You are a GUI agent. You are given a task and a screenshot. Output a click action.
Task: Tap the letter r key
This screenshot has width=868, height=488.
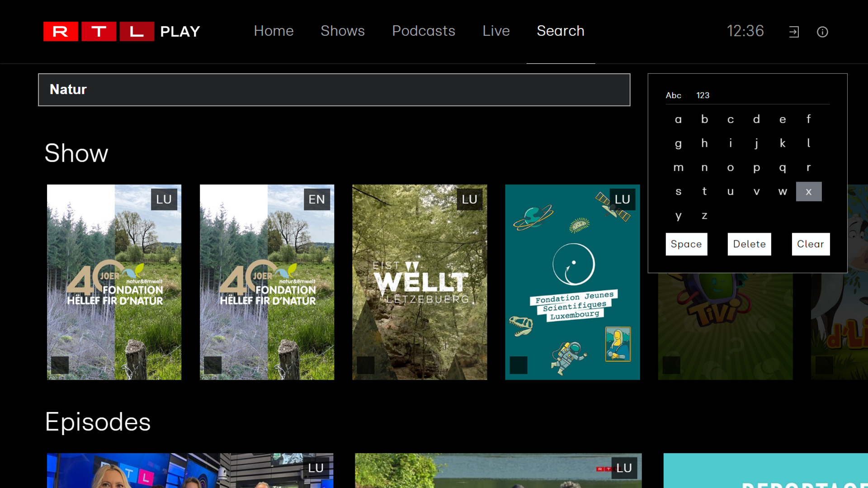[x=809, y=168]
